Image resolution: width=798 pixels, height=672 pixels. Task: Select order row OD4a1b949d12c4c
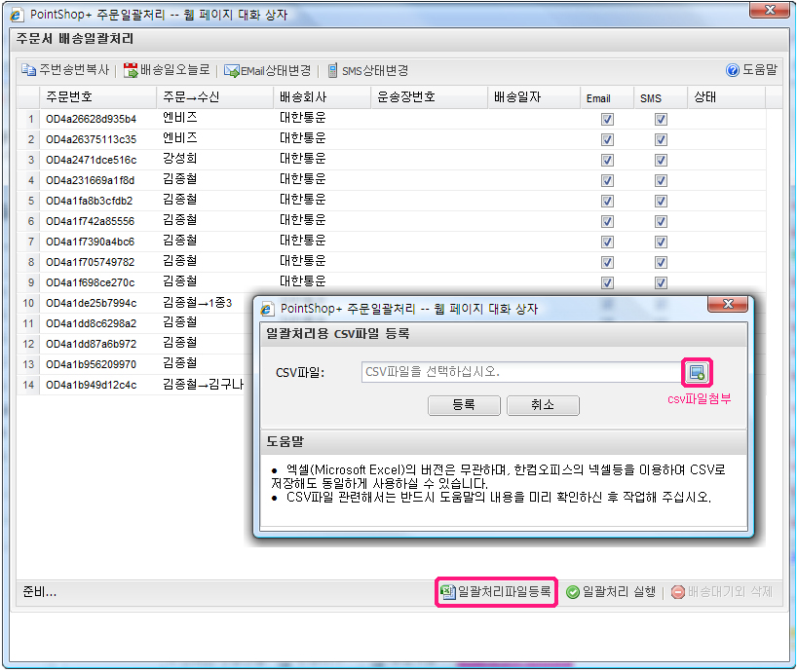(91, 385)
